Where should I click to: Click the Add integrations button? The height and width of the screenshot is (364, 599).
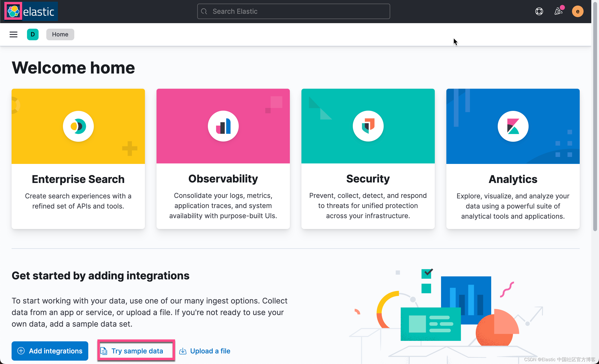pyautogui.click(x=50, y=351)
